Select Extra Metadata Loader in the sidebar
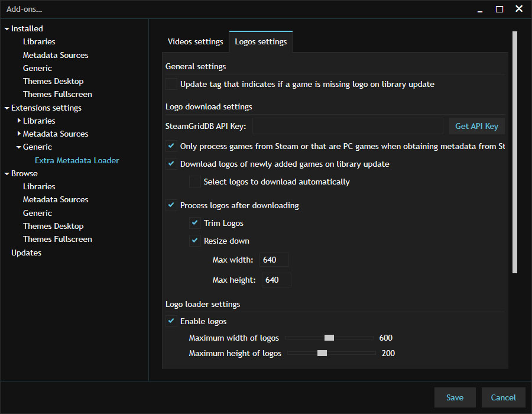The image size is (532, 414). point(77,160)
